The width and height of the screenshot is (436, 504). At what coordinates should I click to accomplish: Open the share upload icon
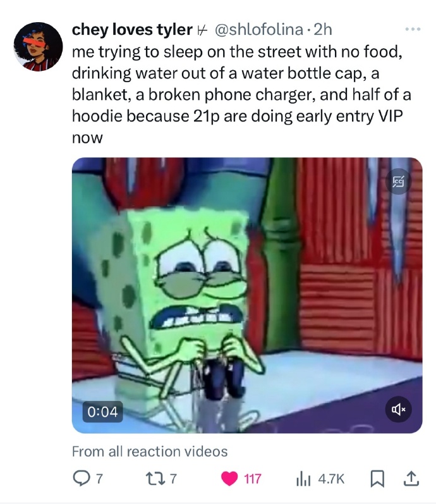tap(411, 478)
